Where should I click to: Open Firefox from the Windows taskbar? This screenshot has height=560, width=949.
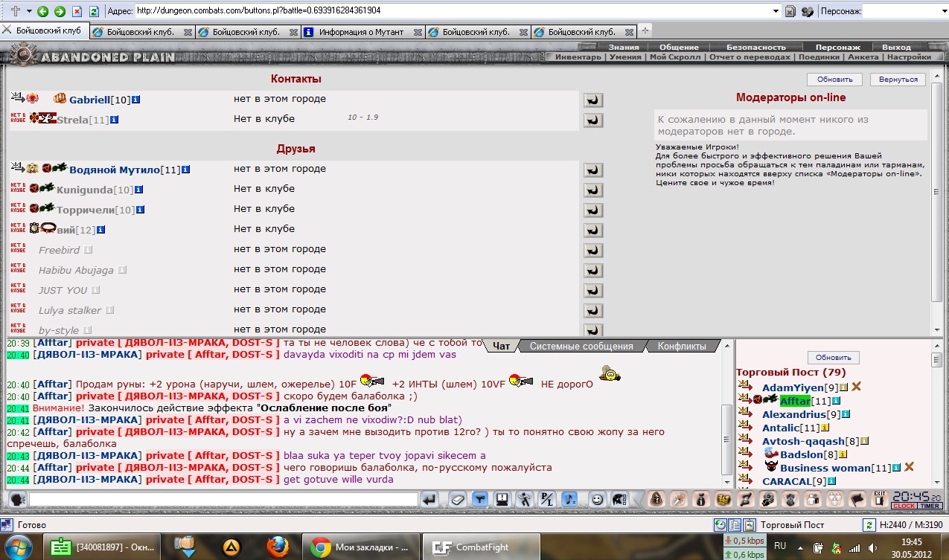[279, 547]
